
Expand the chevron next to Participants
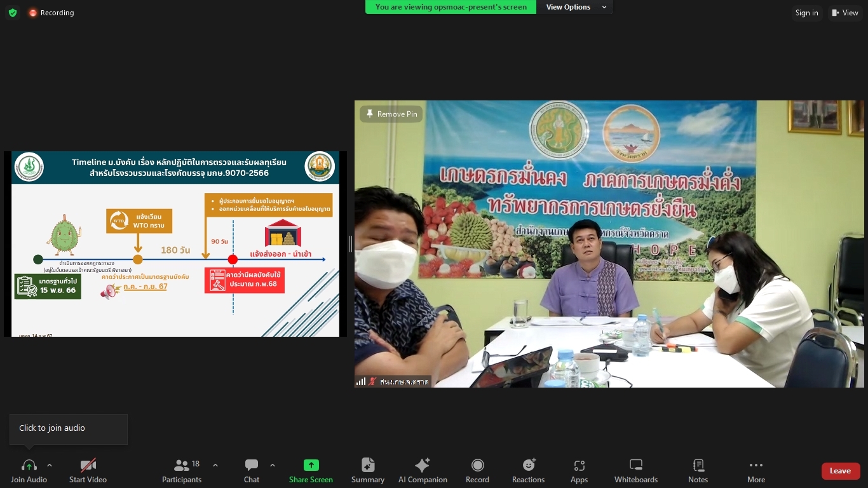point(215,465)
